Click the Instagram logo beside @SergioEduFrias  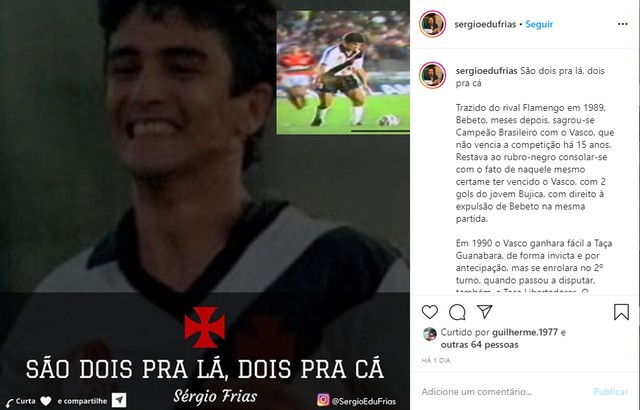(x=323, y=399)
